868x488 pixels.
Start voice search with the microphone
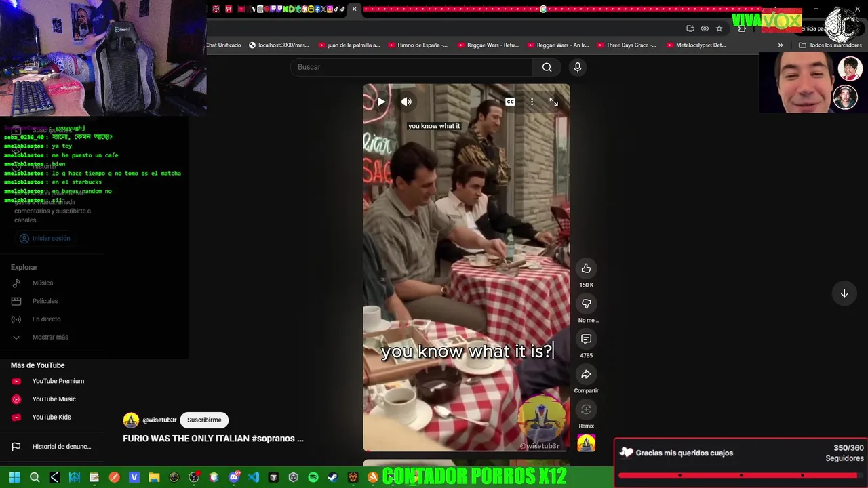tap(577, 67)
